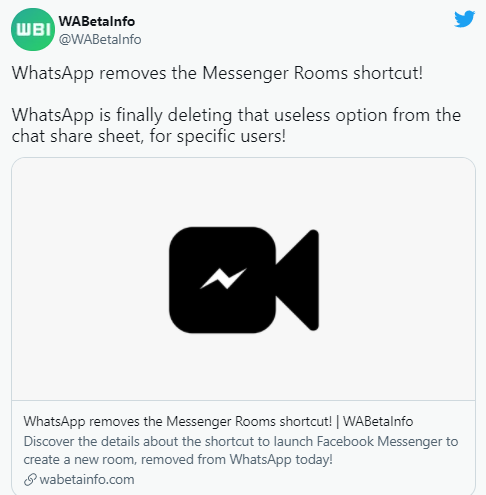Screen dimensions: 486x495
Task: Click the Messenger Rooms video camera icon
Action: (x=244, y=280)
